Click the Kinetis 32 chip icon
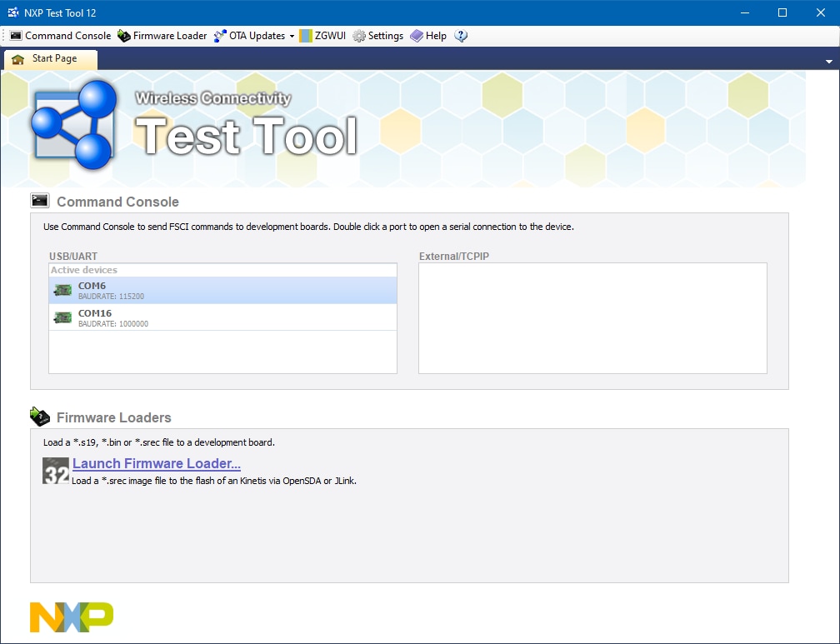Screen dimensions: 840x644 click(56, 471)
